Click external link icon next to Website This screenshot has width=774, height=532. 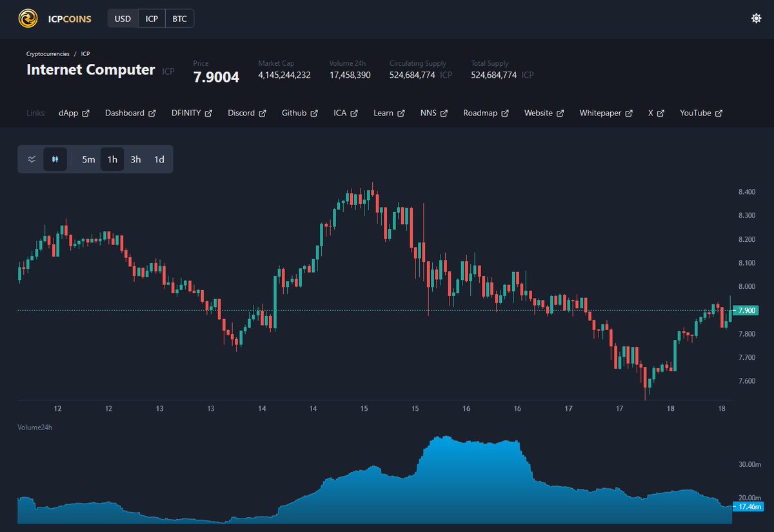coord(561,113)
